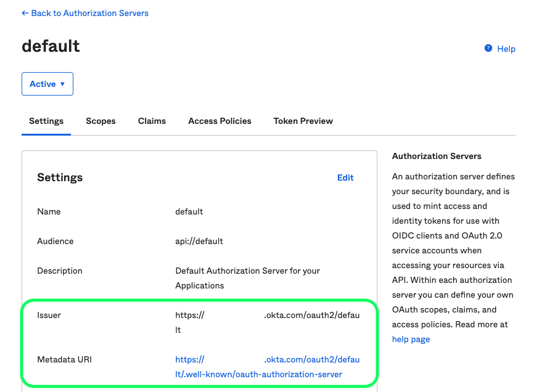The width and height of the screenshot is (534, 392).
Task: Select the Settings tab
Action: tap(46, 121)
